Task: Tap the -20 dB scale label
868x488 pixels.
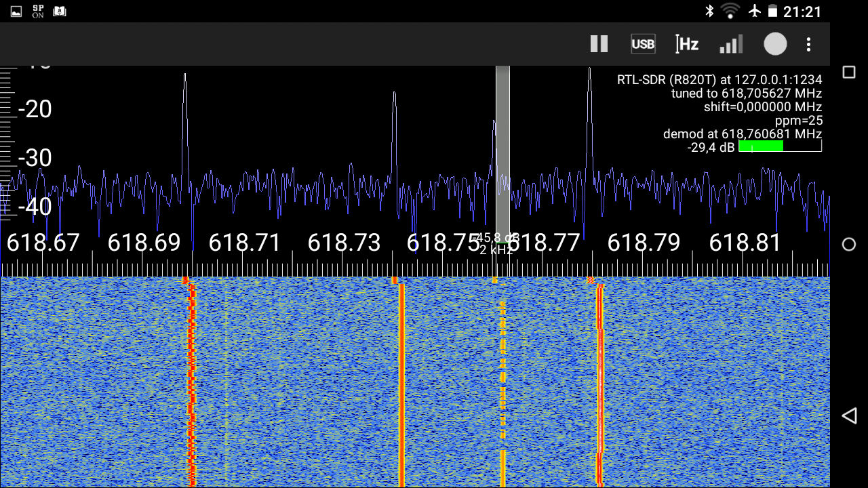Action: pos(35,108)
